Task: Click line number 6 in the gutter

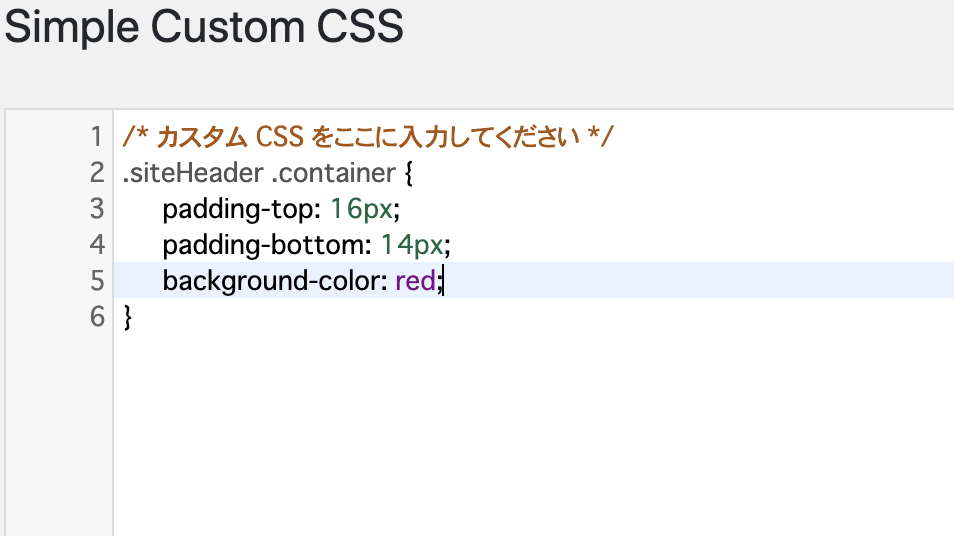Action: coord(97,316)
